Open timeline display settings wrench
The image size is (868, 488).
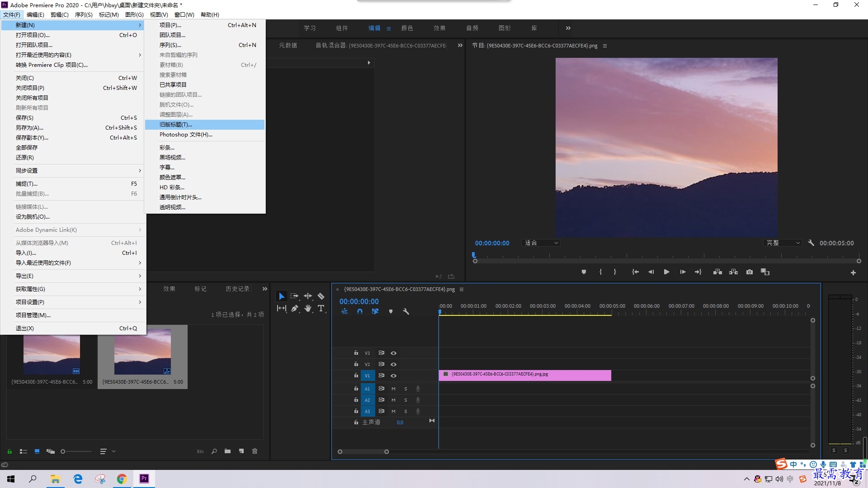[406, 311]
